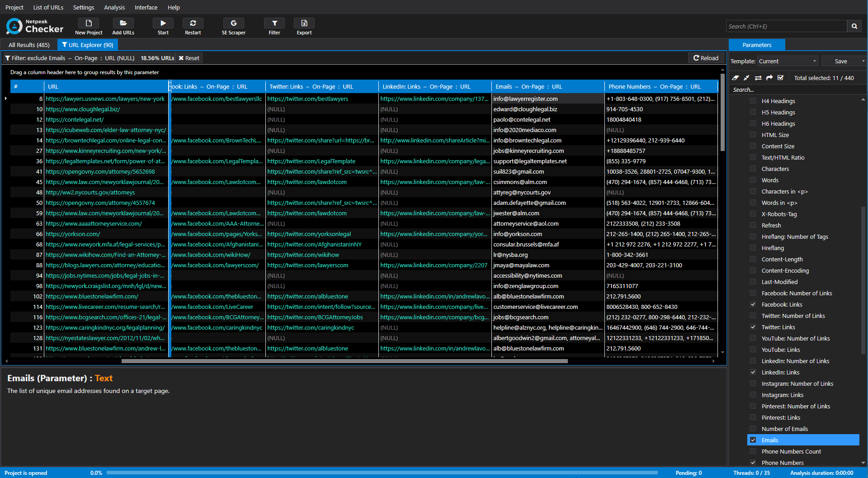Image resolution: width=868 pixels, height=478 pixels.
Task: Open the Save button dropdown arrow
Action: tap(863, 61)
